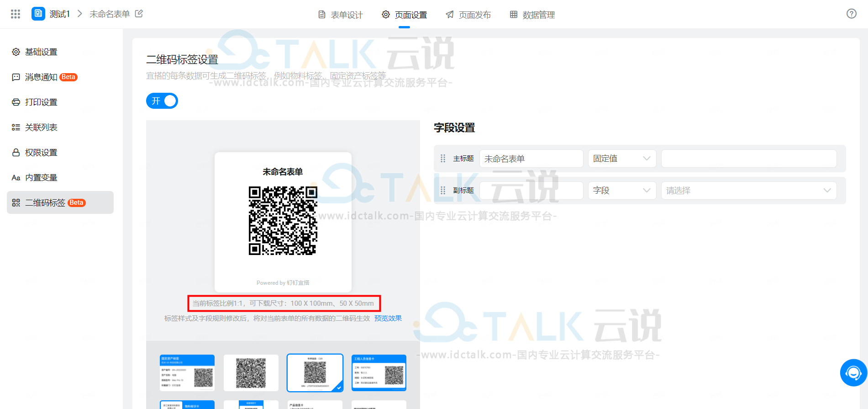
Task: Click the 二维码标签设置 page title
Action: pyautogui.click(x=182, y=59)
